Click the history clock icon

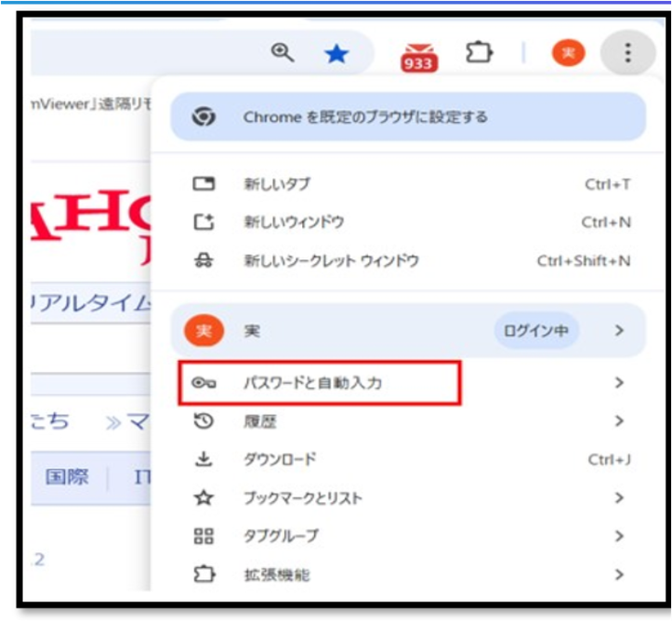pos(203,421)
